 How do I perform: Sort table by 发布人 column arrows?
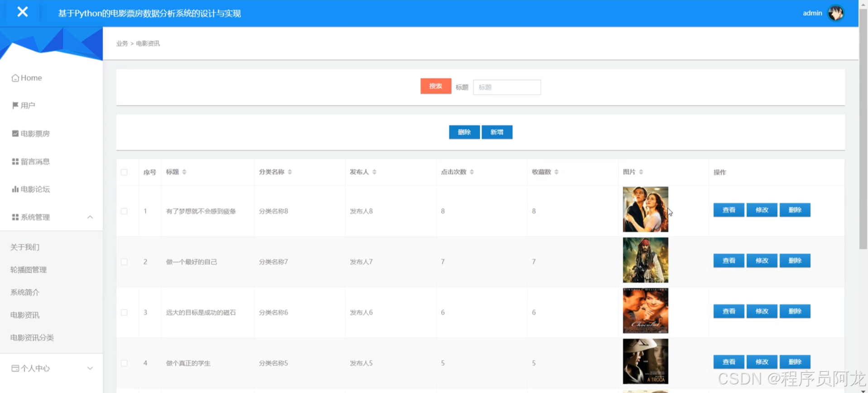pyautogui.click(x=374, y=172)
